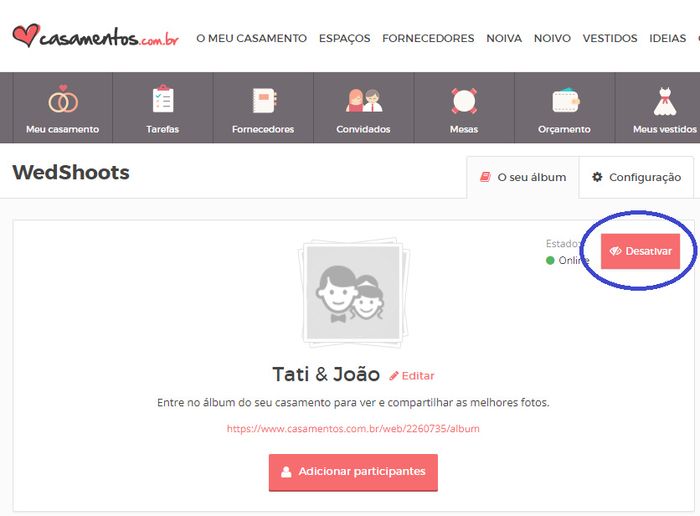Go to VESTIDOS section
700x516 pixels.
point(610,38)
